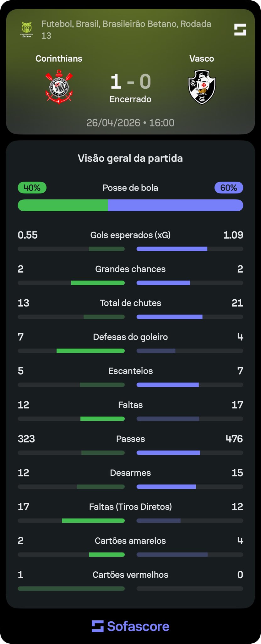261x644 pixels.
Task: Click the Visão geral da partida heading
Action: (x=130, y=158)
